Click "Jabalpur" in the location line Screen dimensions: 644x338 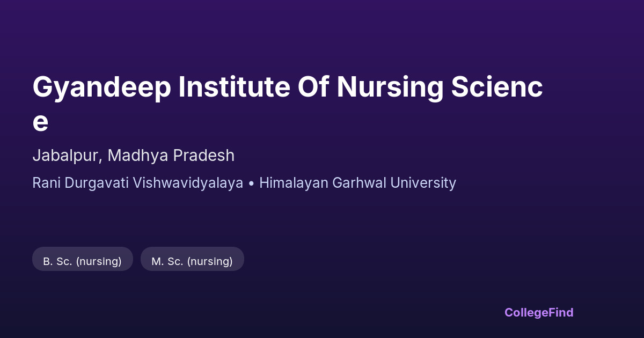pos(66,156)
